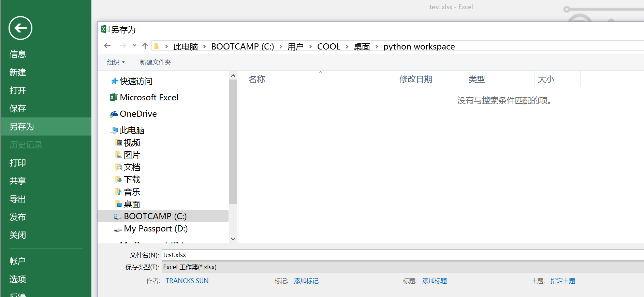
Task: Click the BOOTCAMP (C:) drive icon
Action: coord(118,216)
